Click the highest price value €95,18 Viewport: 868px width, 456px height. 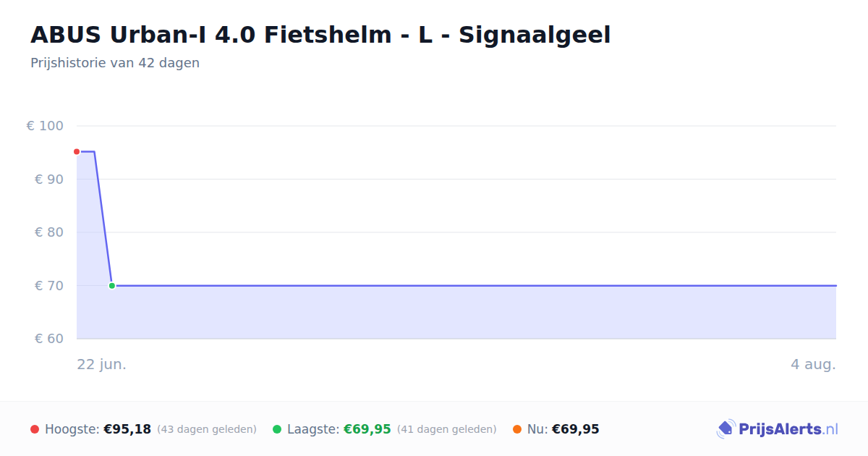click(127, 429)
